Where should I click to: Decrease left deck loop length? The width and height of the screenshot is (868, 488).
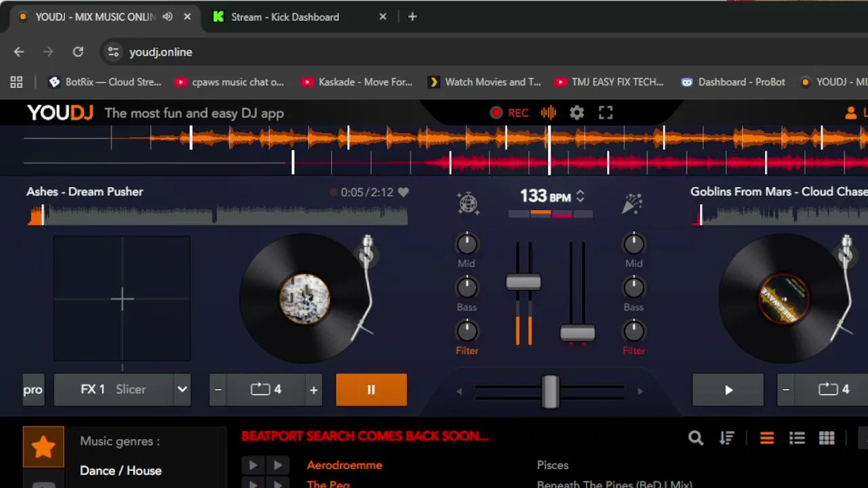pyautogui.click(x=218, y=390)
